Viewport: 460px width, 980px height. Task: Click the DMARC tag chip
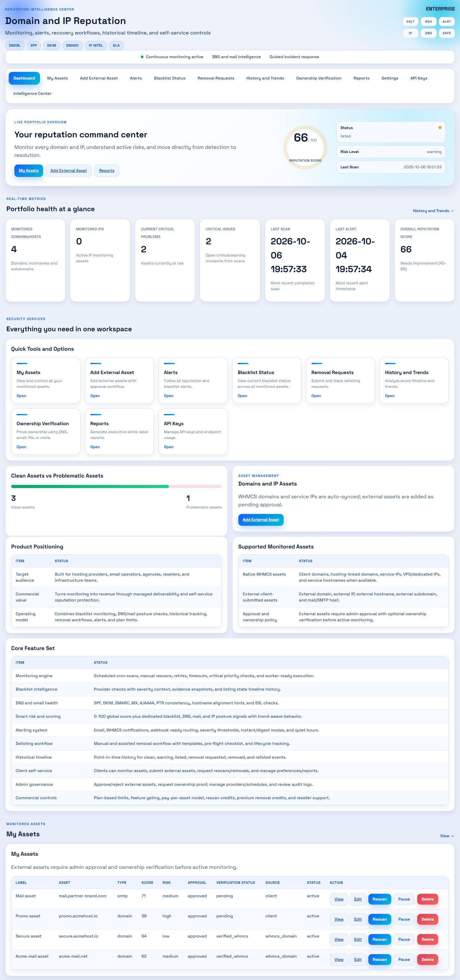click(x=72, y=46)
